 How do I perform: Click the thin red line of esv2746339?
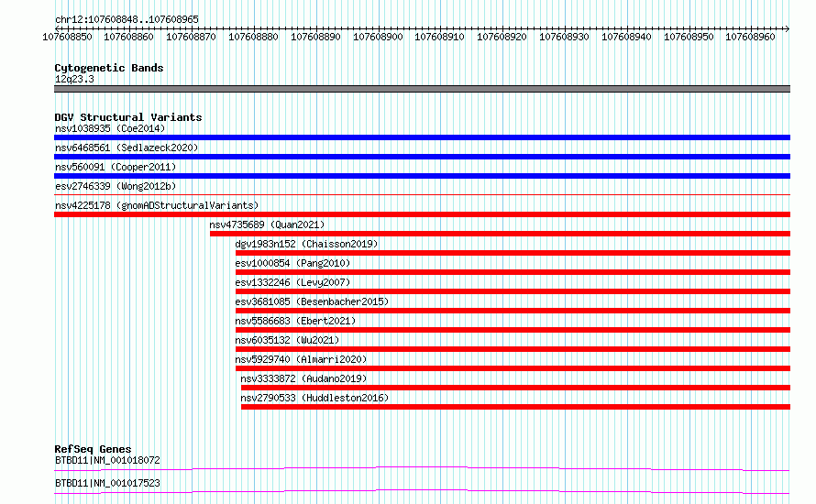coord(422,194)
